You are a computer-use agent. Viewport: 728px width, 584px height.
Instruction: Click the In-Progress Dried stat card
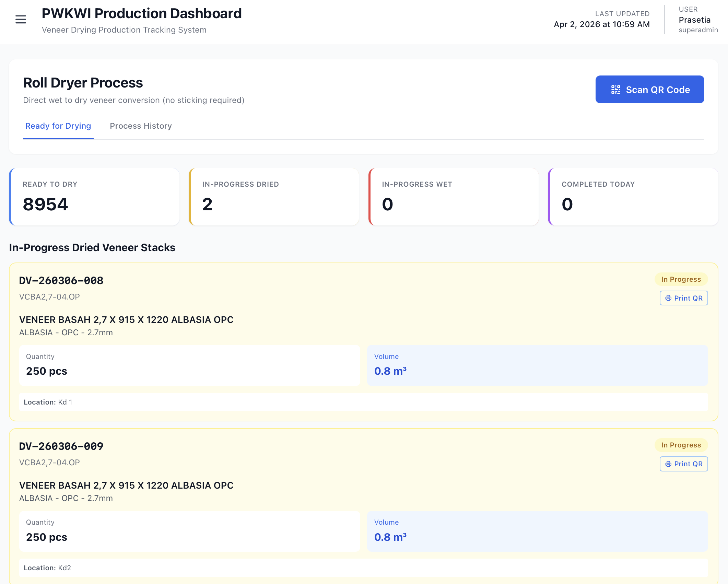pos(274,197)
